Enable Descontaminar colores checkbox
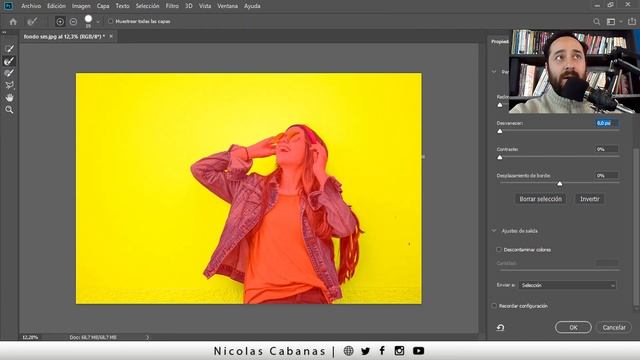The height and width of the screenshot is (360, 640). tap(499, 249)
